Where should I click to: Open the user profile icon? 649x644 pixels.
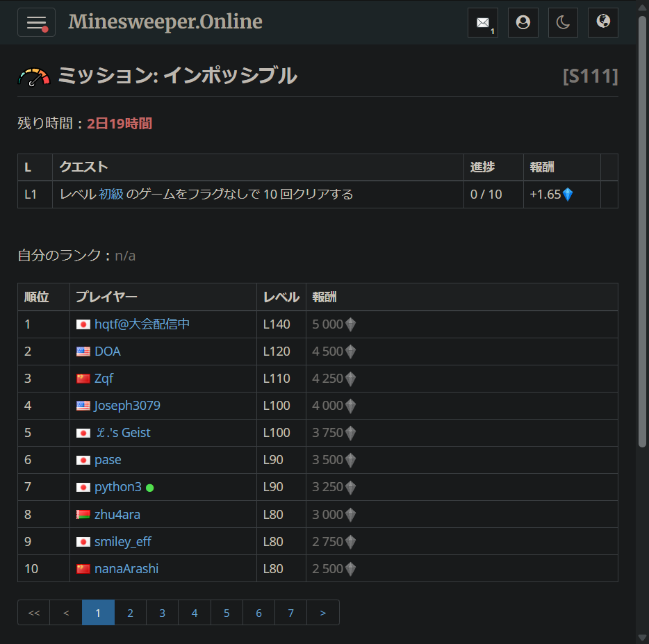pyautogui.click(x=523, y=22)
